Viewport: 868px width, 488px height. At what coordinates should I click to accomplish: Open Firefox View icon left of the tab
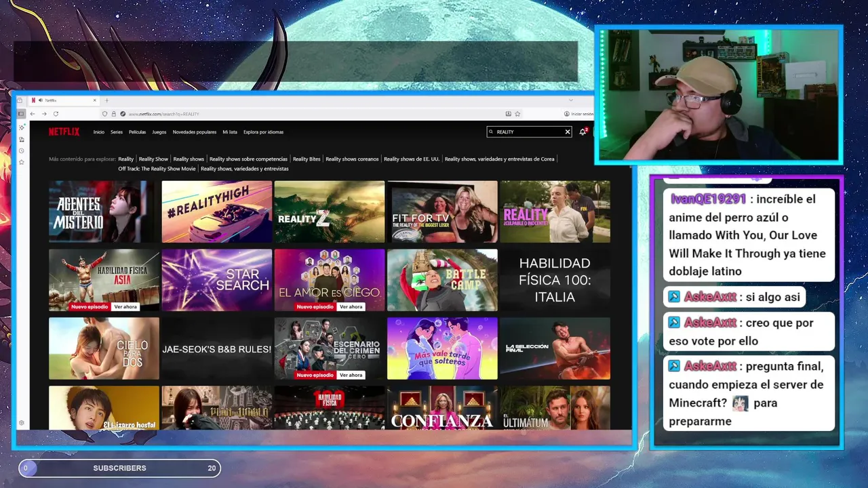click(21, 100)
